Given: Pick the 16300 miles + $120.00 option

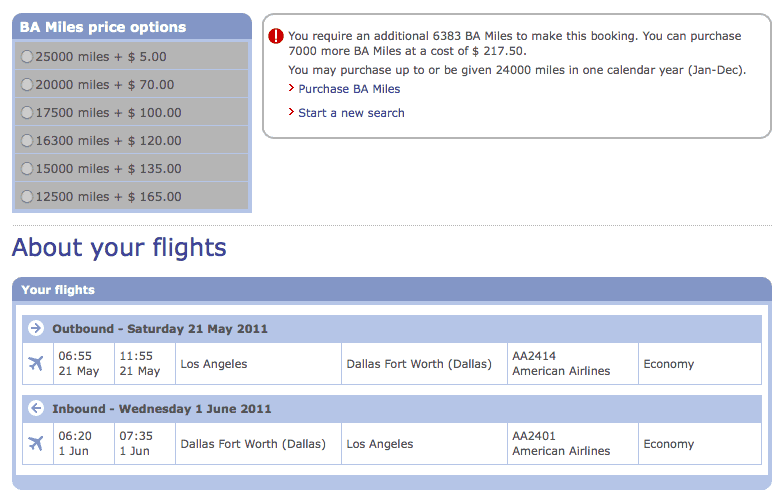Looking at the screenshot, I should click(x=27, y=141).
